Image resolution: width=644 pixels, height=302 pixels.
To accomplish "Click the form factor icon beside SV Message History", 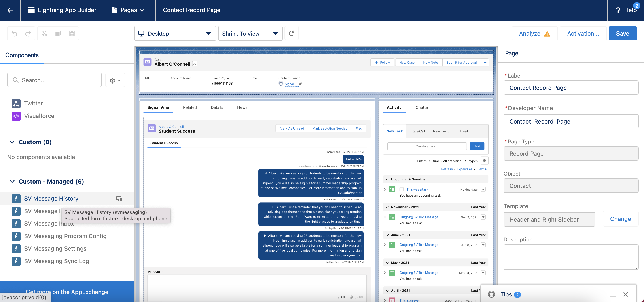I will 119,199.
